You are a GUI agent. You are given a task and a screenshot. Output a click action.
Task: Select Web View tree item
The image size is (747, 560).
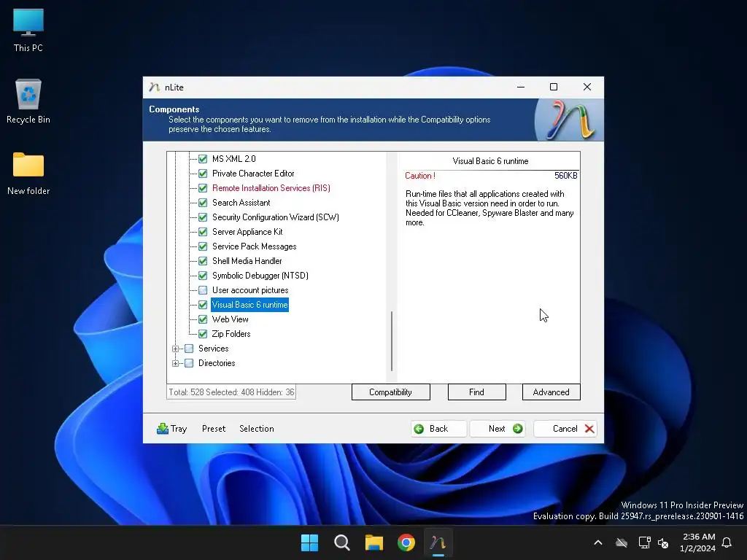pyautogui.click(x=230, y=319)
